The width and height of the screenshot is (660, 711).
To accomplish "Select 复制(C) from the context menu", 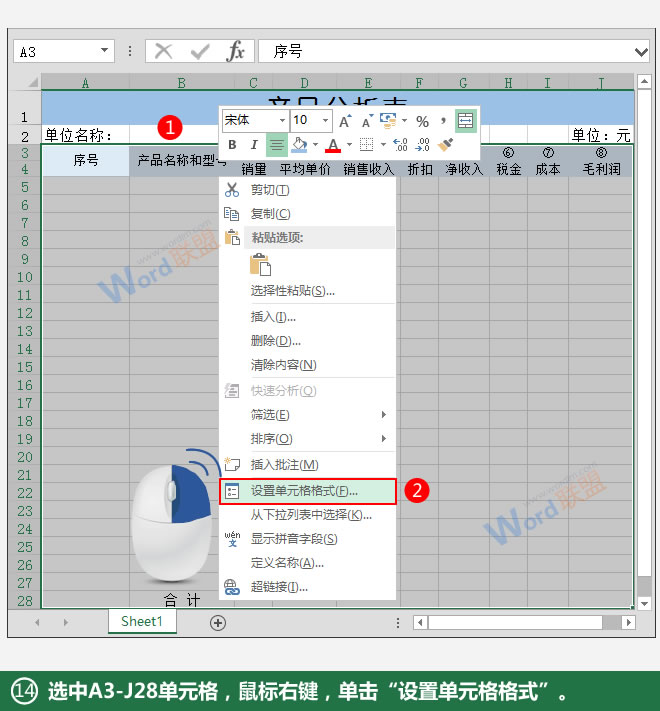I will pos(307,214).
